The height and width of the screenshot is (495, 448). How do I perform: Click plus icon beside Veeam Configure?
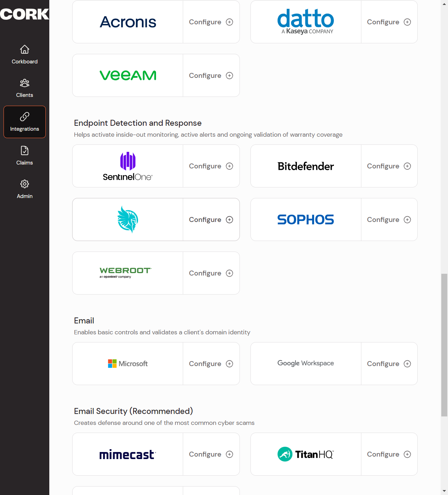pos(230,75)
